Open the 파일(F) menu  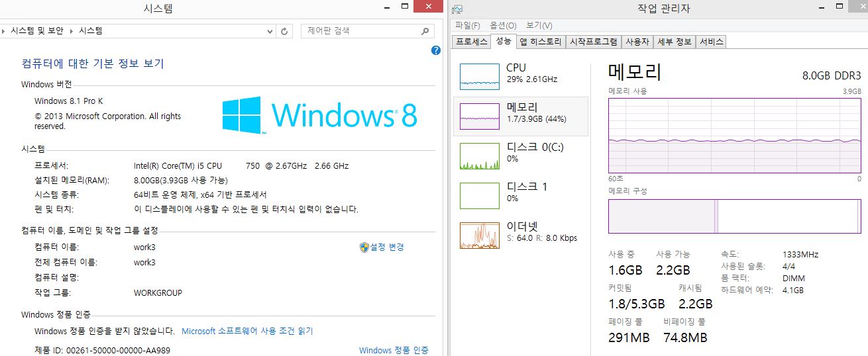pyautogui.click(x=468, y=25)
